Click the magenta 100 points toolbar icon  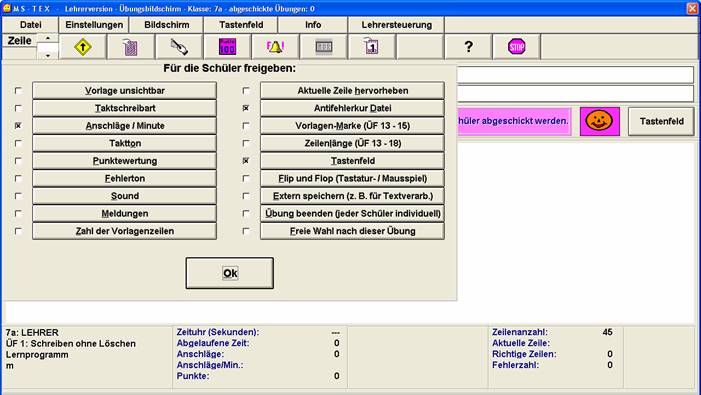[228, 46]
